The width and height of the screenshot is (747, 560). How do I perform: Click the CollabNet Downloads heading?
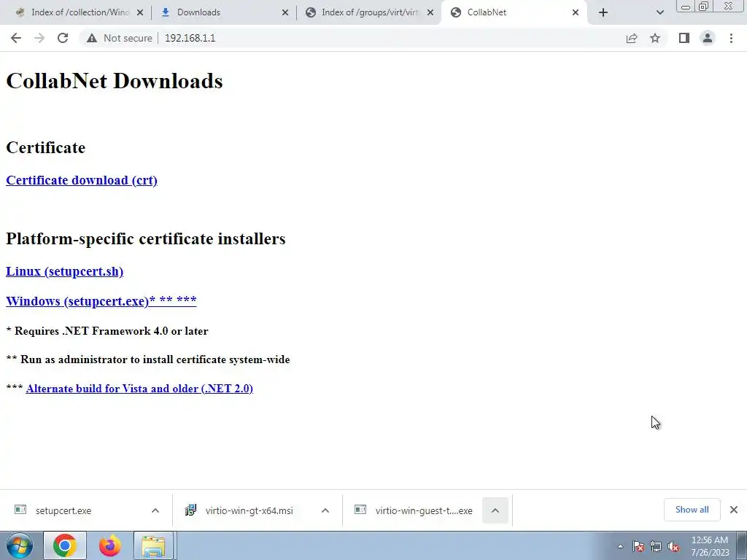(x=115, y=80)
